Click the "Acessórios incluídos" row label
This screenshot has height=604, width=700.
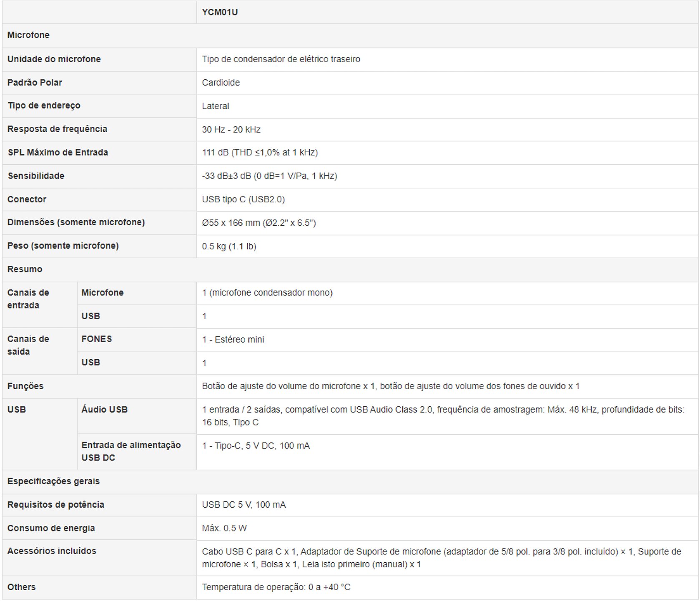52,551
